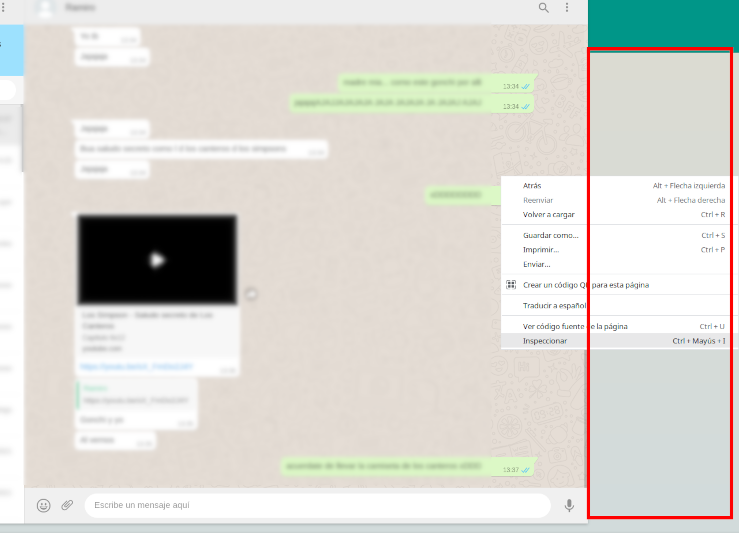Open 'Ver código fuente de la página'
739x533 pixels.
coord(575,326)
